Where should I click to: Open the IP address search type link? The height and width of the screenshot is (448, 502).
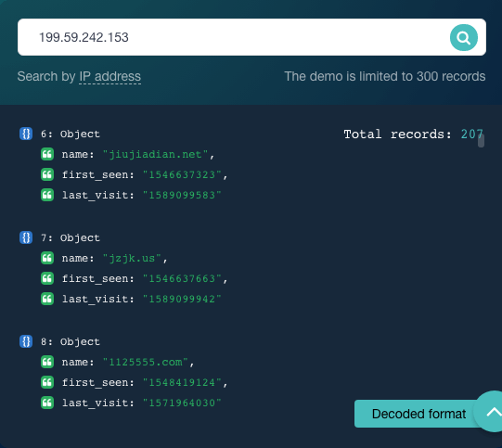point(109,77)
